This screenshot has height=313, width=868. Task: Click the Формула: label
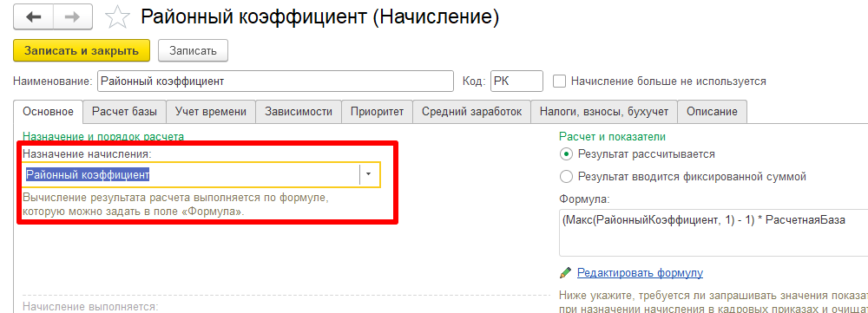(x=584, y=199)
